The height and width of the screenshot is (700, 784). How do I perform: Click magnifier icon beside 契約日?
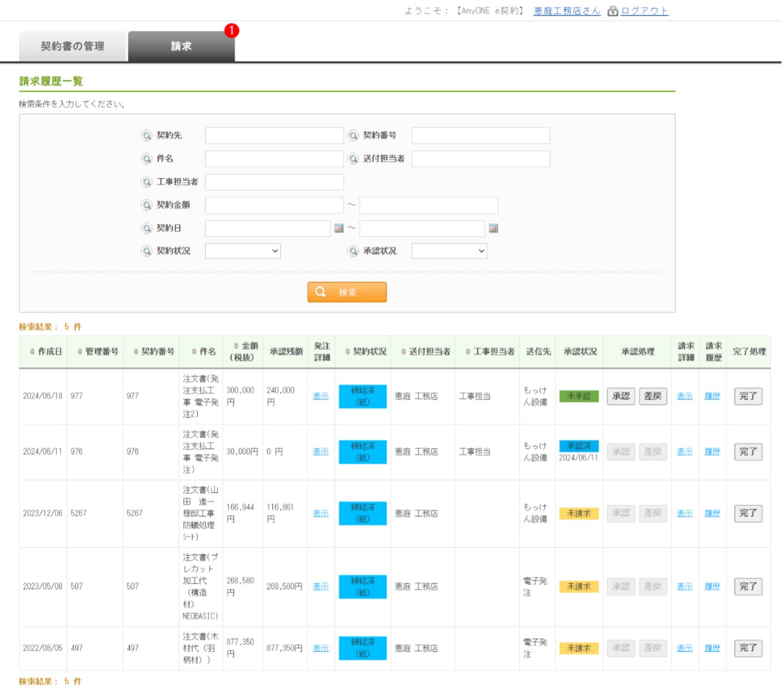click(x=147, y=229)
